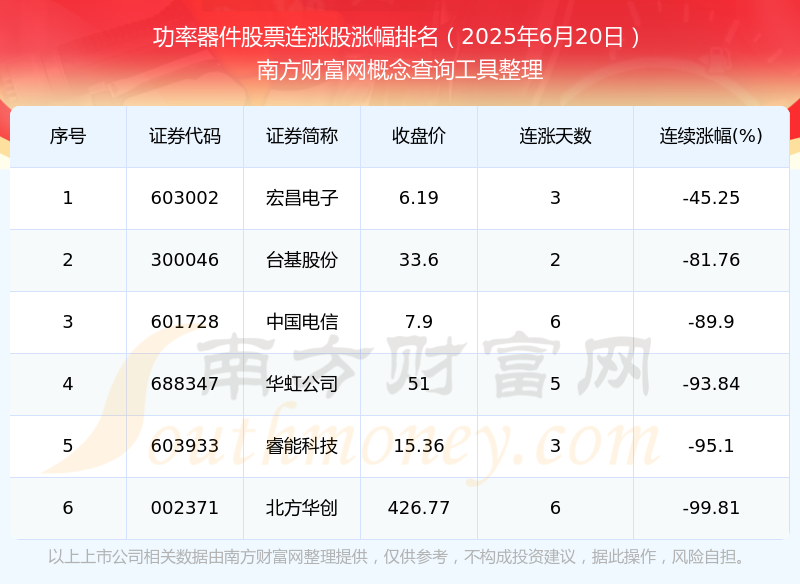Viewport: 800px width, 584px height.
Task: Click stock code 601728
Action: (x=185, y=322)
